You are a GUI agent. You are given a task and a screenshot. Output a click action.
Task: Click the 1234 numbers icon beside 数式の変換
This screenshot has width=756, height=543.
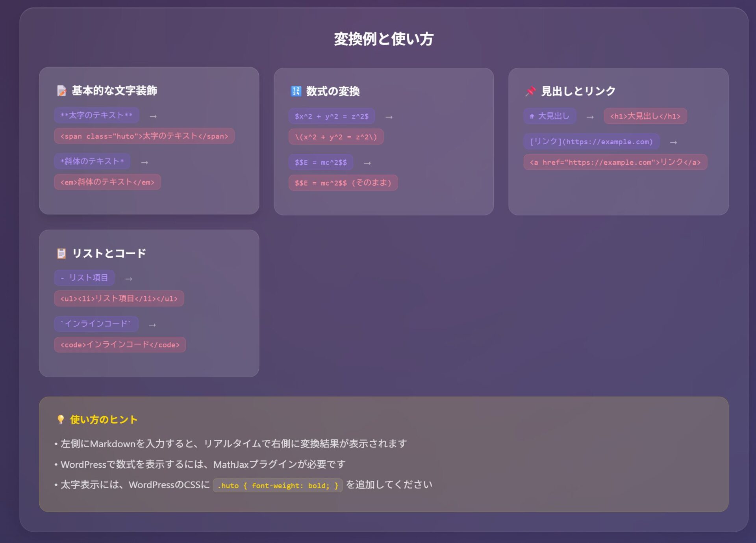pos(296,91)
